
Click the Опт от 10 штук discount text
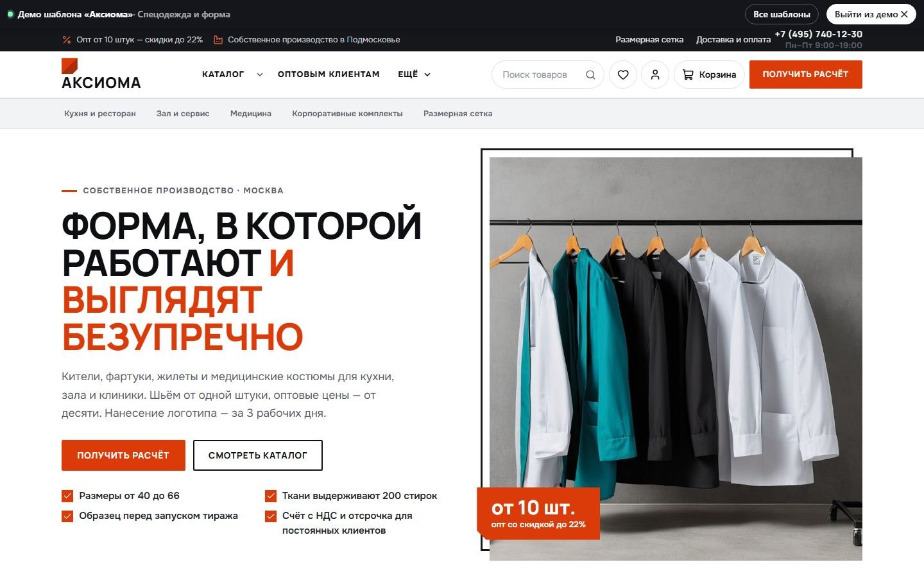pyautogui.click(x=139, y=40)
